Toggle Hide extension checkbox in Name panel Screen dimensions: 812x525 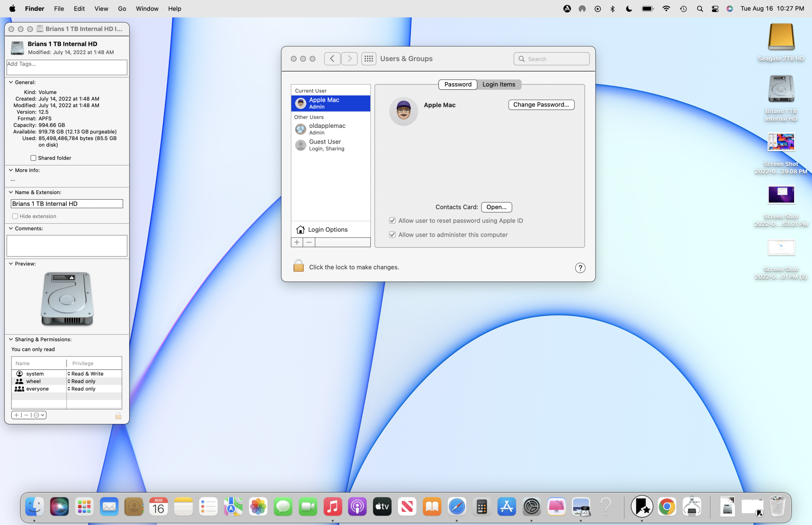[x=14, y=216]
